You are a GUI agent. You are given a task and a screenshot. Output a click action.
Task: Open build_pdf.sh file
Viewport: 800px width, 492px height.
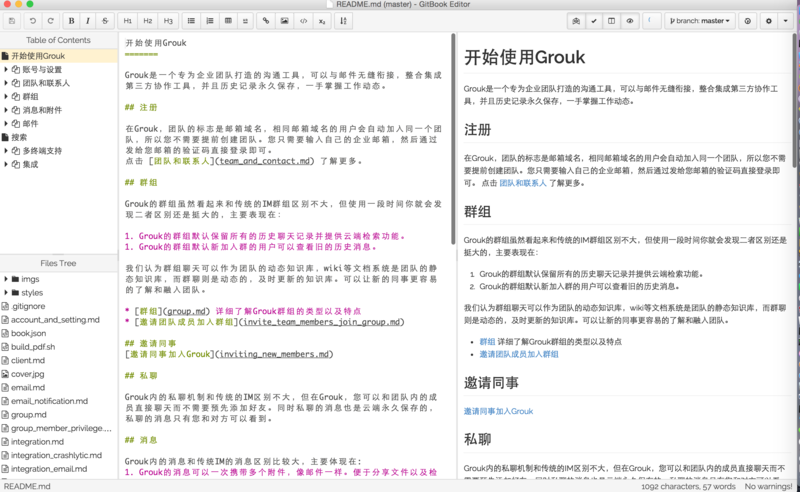pyautogui.click(x=59, y=347)
